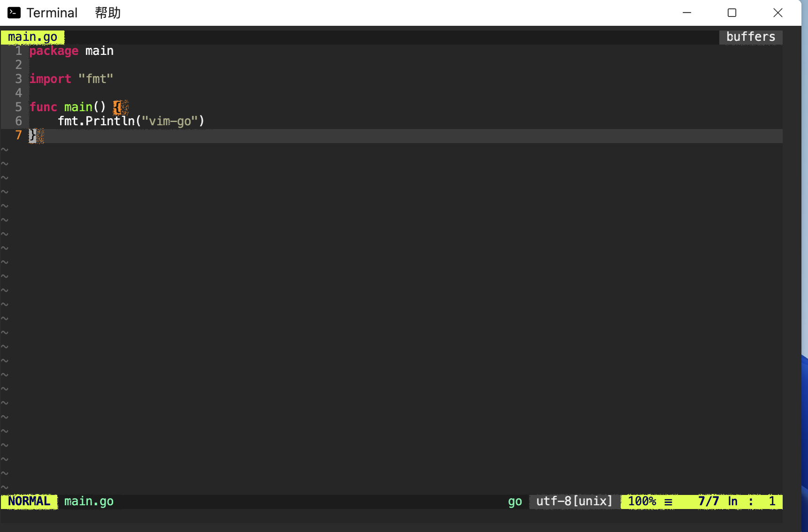
Task: Click main.go filename in status line
Action: tap(89, 502)
